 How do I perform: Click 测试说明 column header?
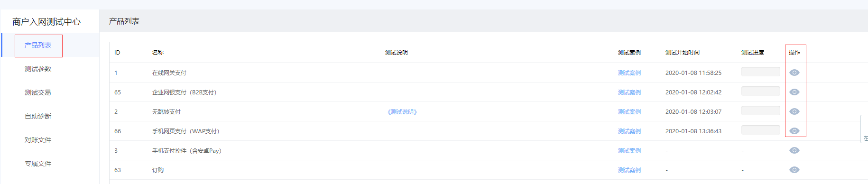coord(397,53)
